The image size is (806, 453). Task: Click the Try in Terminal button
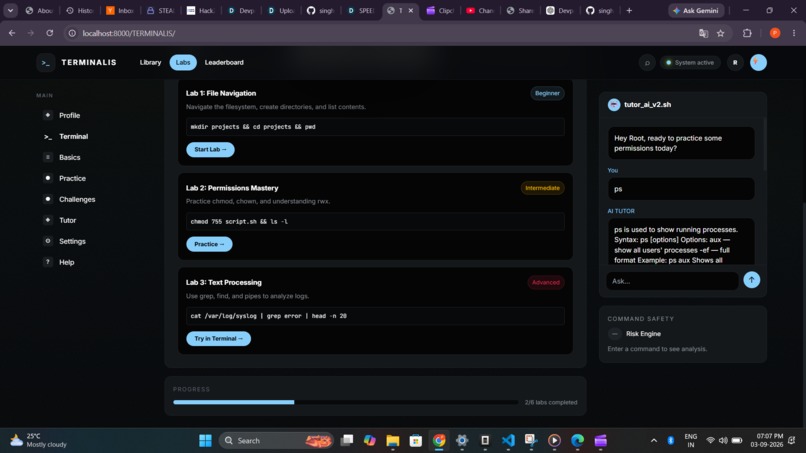click(218, 339)
